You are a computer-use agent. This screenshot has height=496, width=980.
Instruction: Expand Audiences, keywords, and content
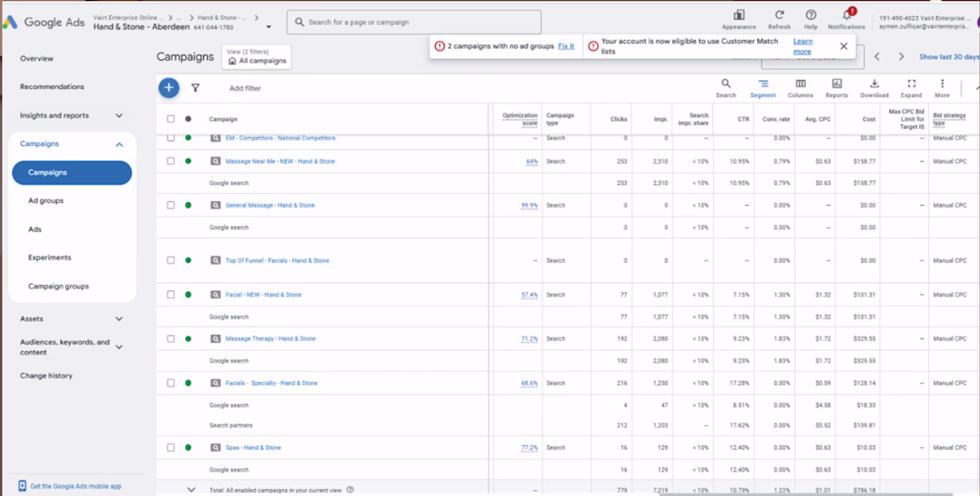point(118,347)
